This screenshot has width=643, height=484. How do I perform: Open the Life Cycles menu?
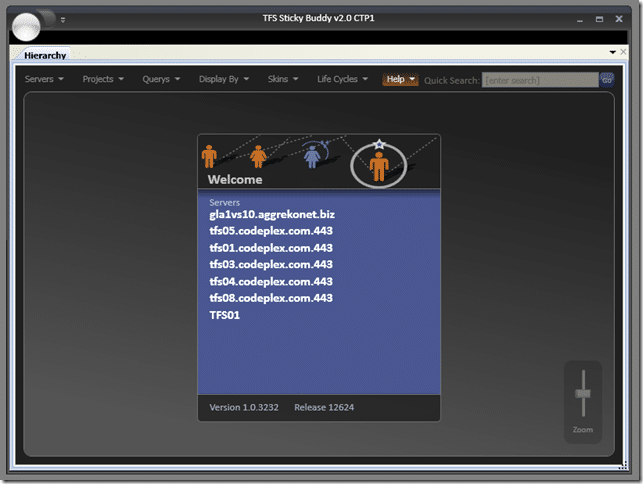pos(342,79)
